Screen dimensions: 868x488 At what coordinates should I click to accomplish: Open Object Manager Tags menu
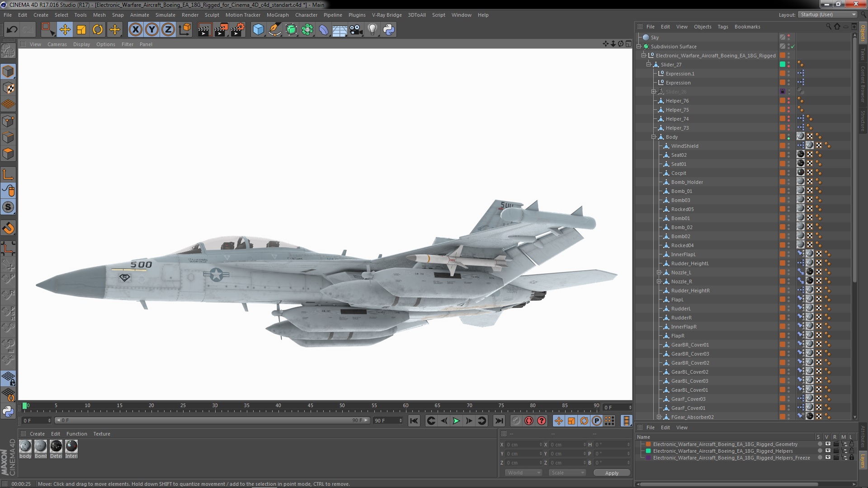(722, 27)
